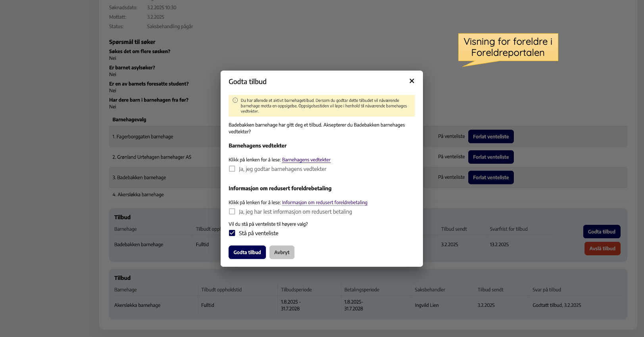Screen dimensions: 644x337
Task: Click the 'Godtatt tilbud, 3.2.2025' status cell
Action: pyautogui.click(x=556, y=305)
